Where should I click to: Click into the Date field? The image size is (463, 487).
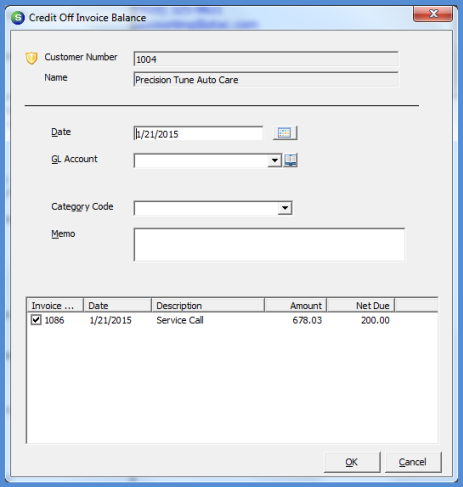pyautogui.click(x=198, y=134)
